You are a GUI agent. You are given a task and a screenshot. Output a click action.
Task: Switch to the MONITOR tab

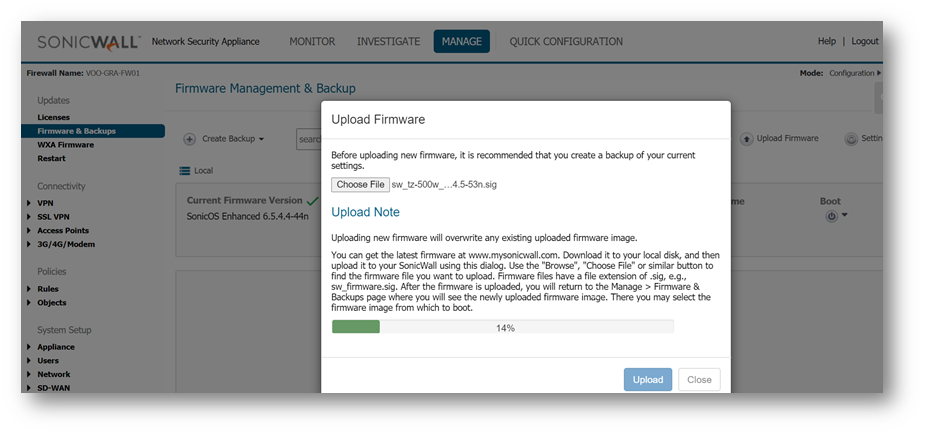coord(312,42)
